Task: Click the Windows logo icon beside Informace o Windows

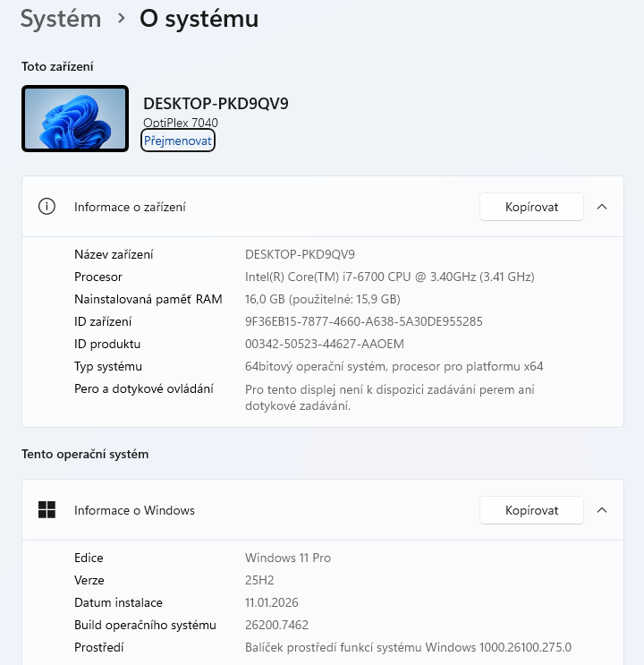Action: coord(47,510)
